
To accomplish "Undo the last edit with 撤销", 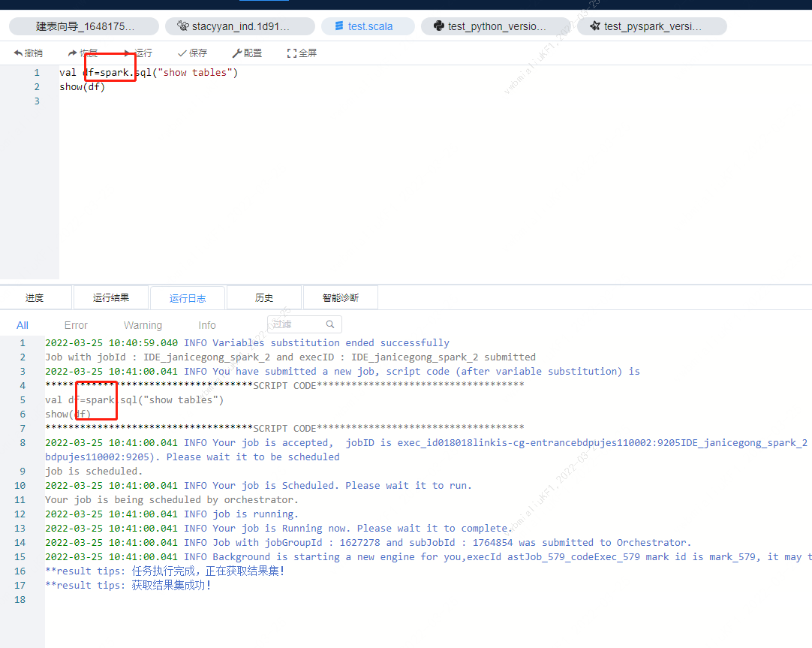I will pos(30,53).
